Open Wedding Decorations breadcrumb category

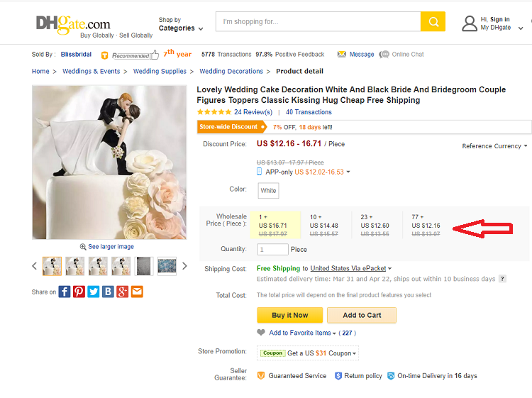231,72
